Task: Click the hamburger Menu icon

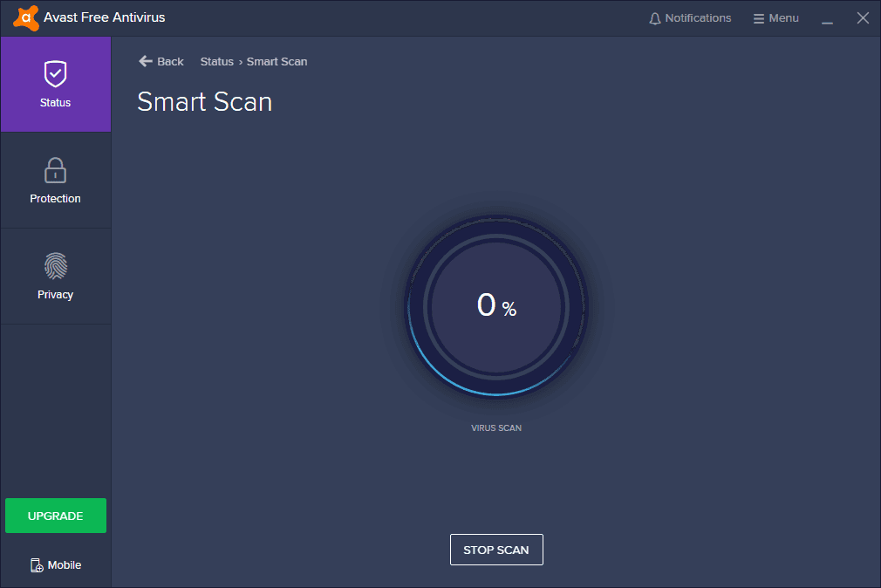Action: click(x=759, y=18)
